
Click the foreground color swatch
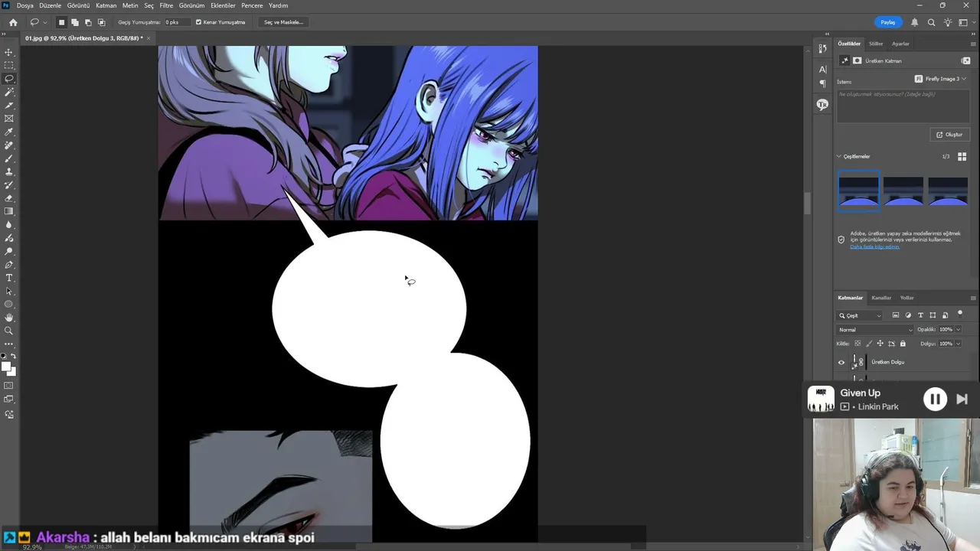pyautogui.click(x=6, y=367)
